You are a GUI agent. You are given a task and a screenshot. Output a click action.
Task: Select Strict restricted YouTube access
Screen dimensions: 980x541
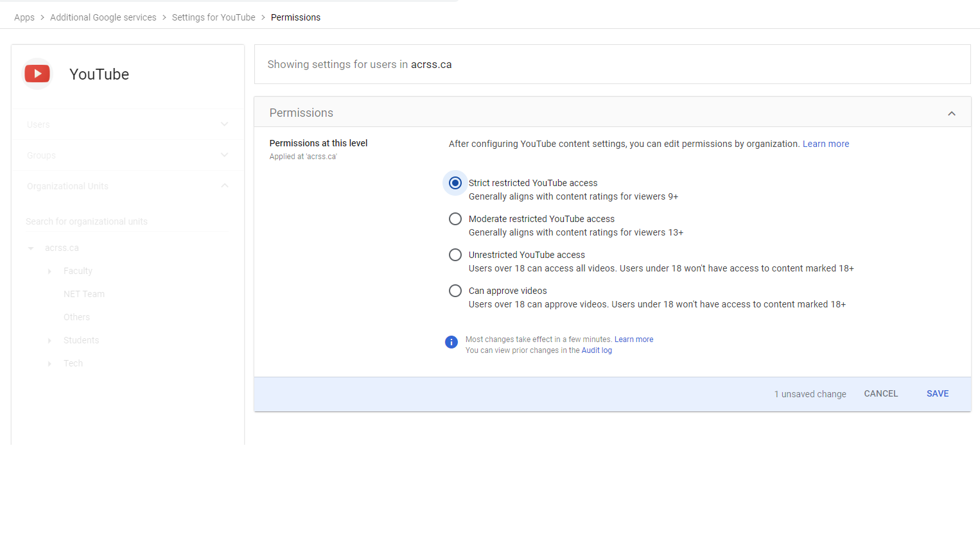[x=455, y=183]
